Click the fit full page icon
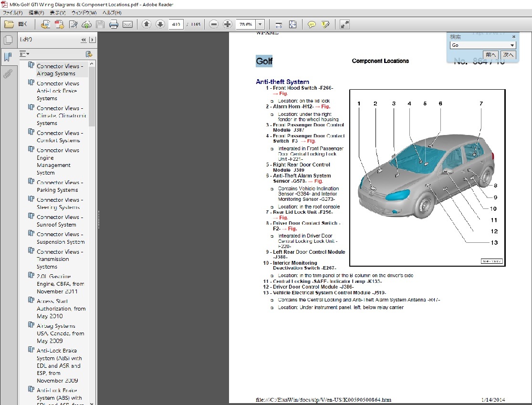 (x=292, y=24)
